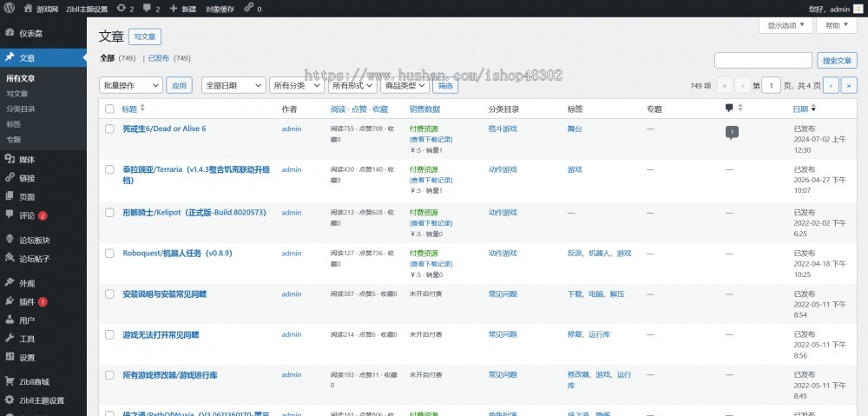Open Zibll主题设置 in top admin bar
The width and height of the screenshot is (868, 416).
point(86,9)
